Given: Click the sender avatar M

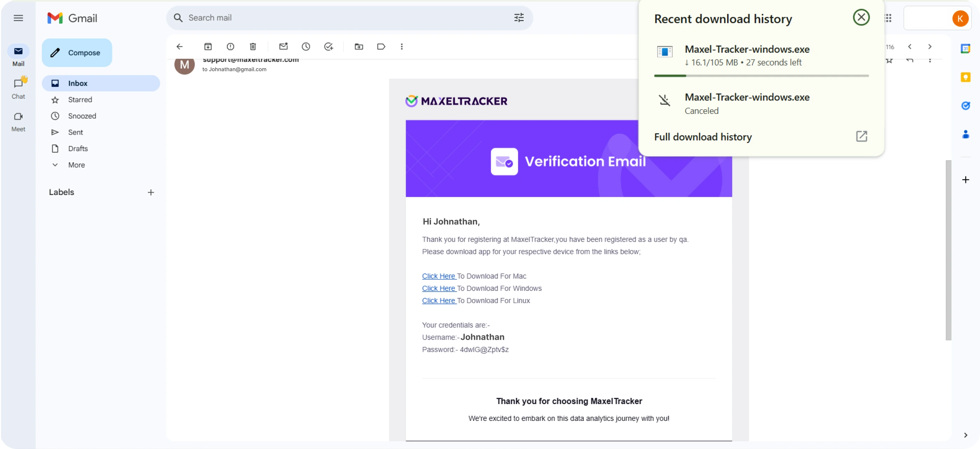Looking at the screenshot, I should point(184,65).
